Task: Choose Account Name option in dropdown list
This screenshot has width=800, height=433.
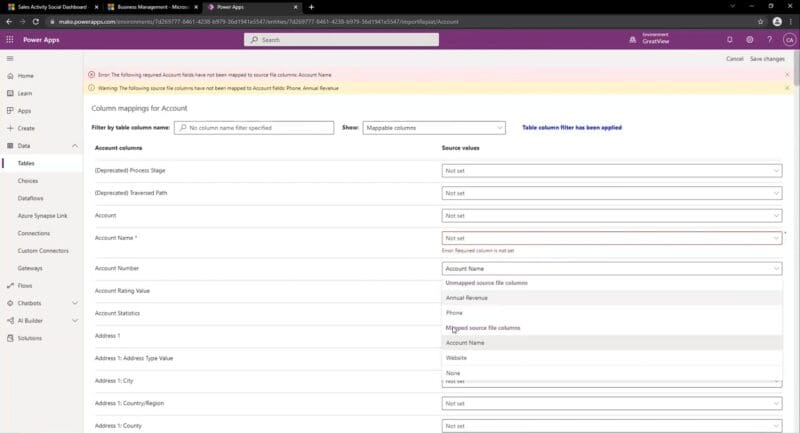Action: [x=612, y=343]
